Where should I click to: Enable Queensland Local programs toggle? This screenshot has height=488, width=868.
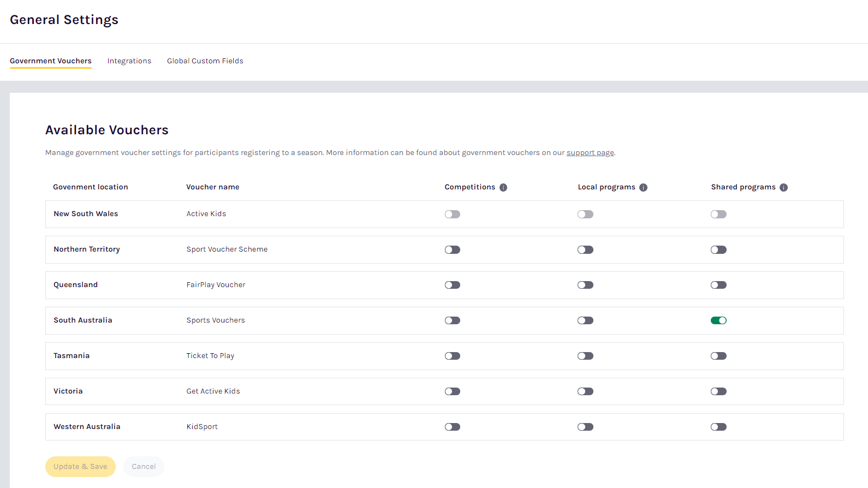586,285
